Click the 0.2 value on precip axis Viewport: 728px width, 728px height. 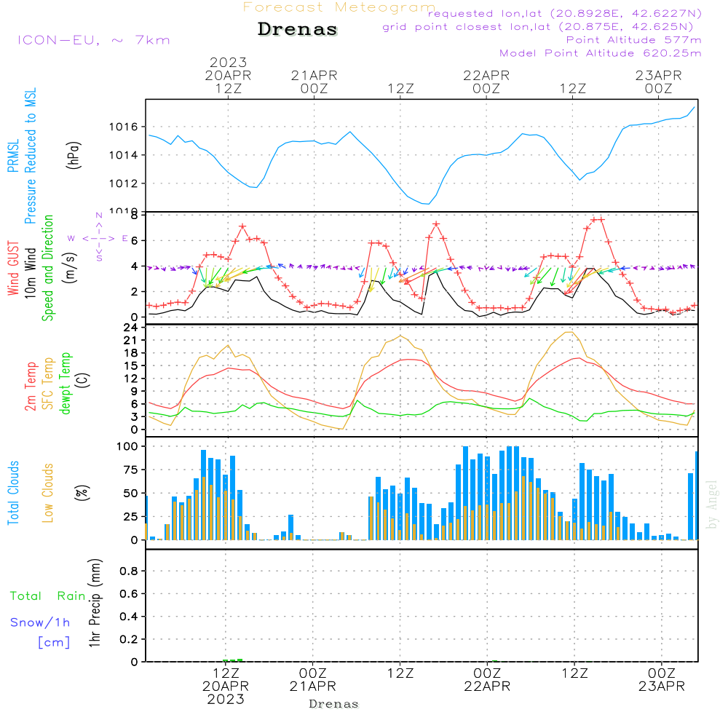coord(129,639)
